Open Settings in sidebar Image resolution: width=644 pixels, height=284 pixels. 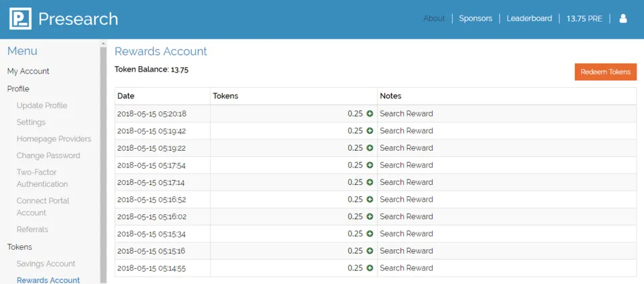pyautogui.click(x=32, y=122)
